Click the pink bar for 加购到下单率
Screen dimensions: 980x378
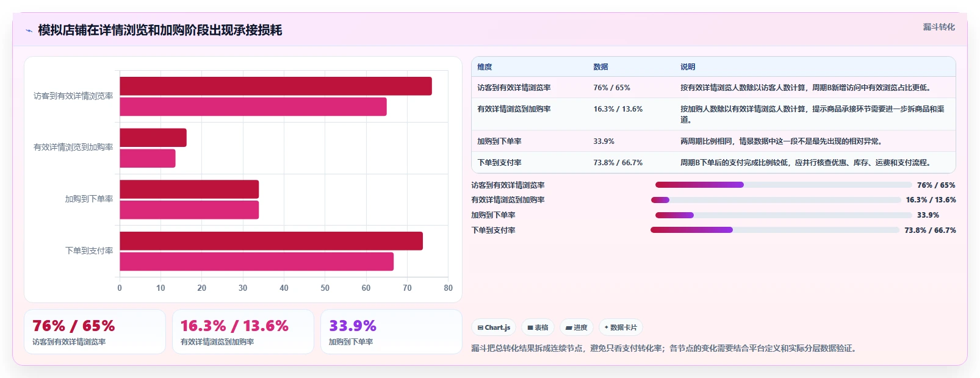pos(189,210)
